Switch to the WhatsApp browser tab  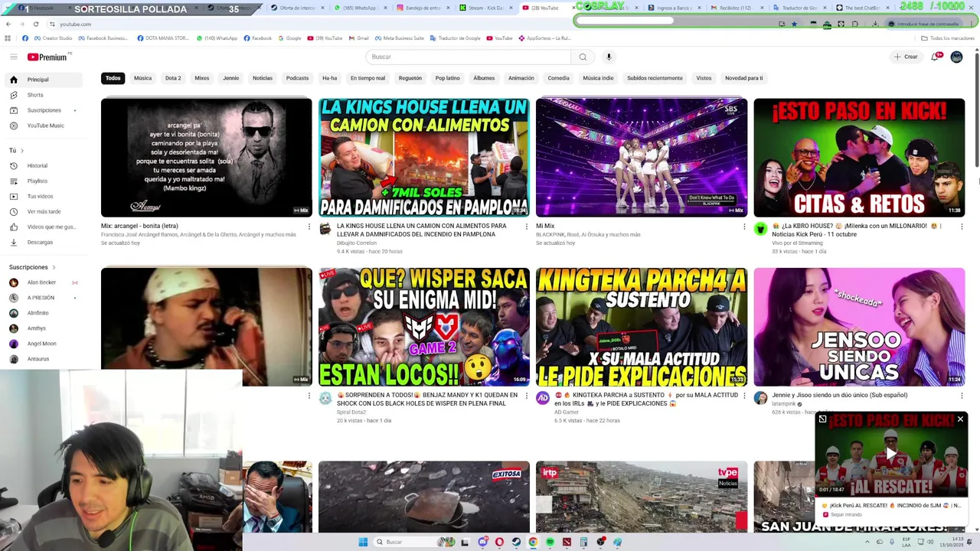click(x=360, y=8)
